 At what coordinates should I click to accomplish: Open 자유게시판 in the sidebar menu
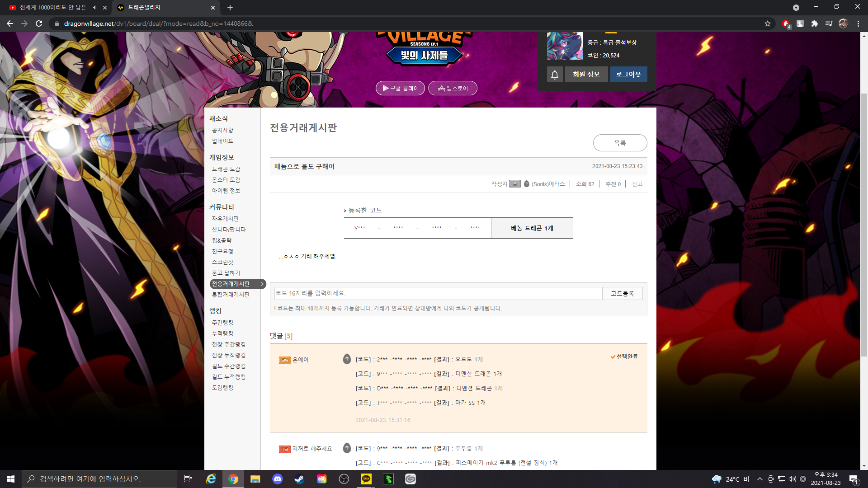[x=225, y=219]
